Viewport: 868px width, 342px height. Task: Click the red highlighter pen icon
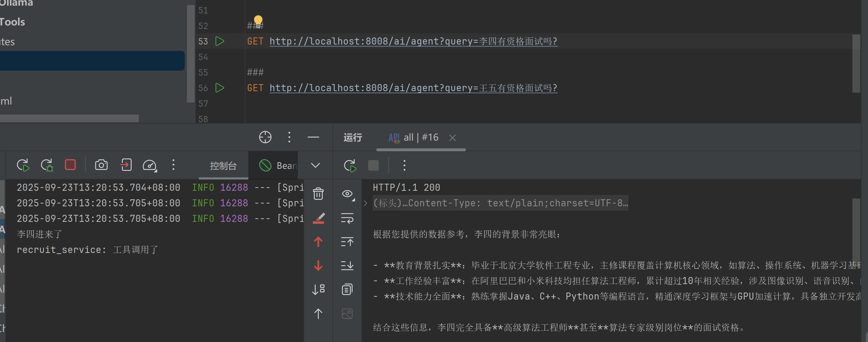[318, 218]
